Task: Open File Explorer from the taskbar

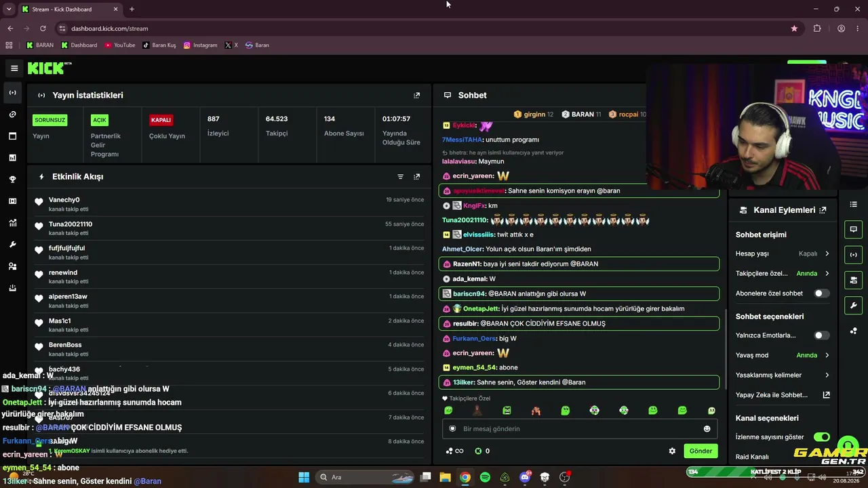Action: point(446,477)
